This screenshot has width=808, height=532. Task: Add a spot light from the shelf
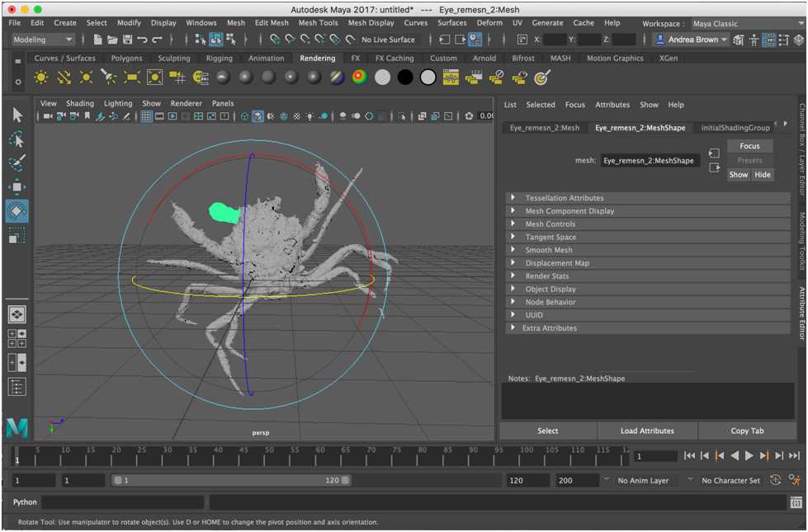pos(109,78)
